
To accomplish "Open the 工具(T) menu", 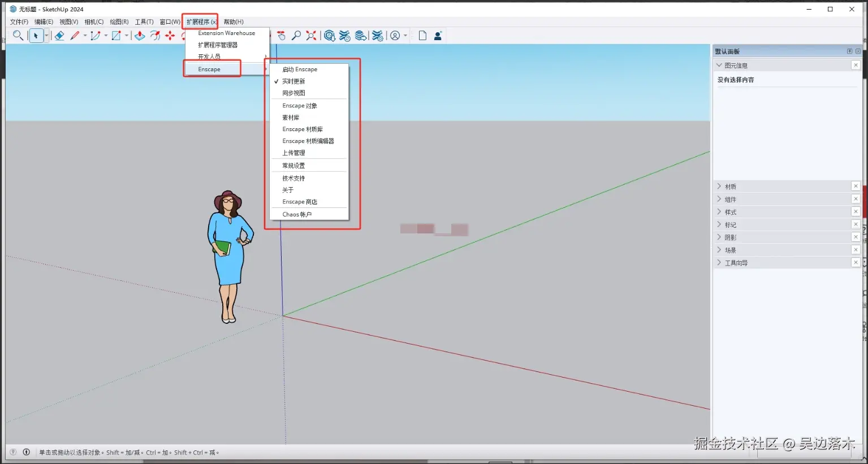I will coord(144,22).
